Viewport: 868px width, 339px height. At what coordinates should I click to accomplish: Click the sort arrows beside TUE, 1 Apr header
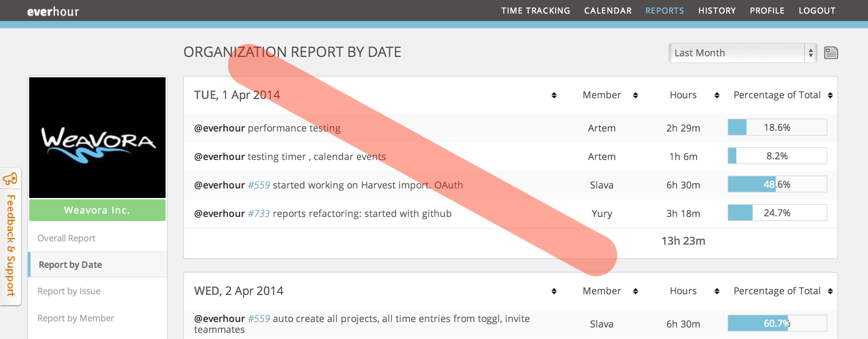coord(553,95)
